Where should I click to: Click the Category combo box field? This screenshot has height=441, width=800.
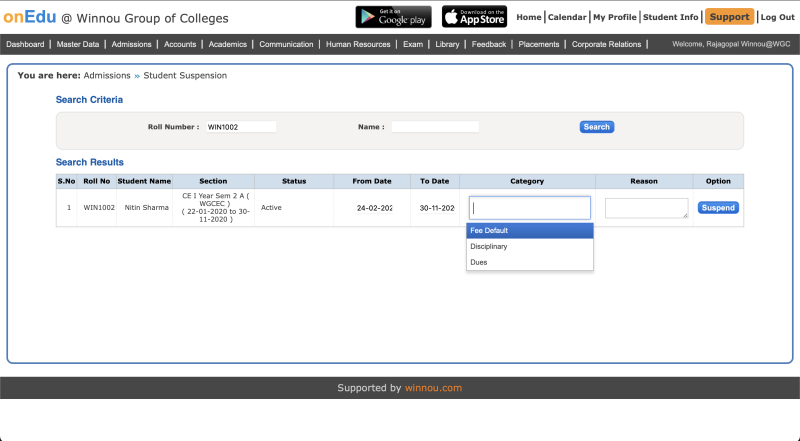(x=530, y=208)
